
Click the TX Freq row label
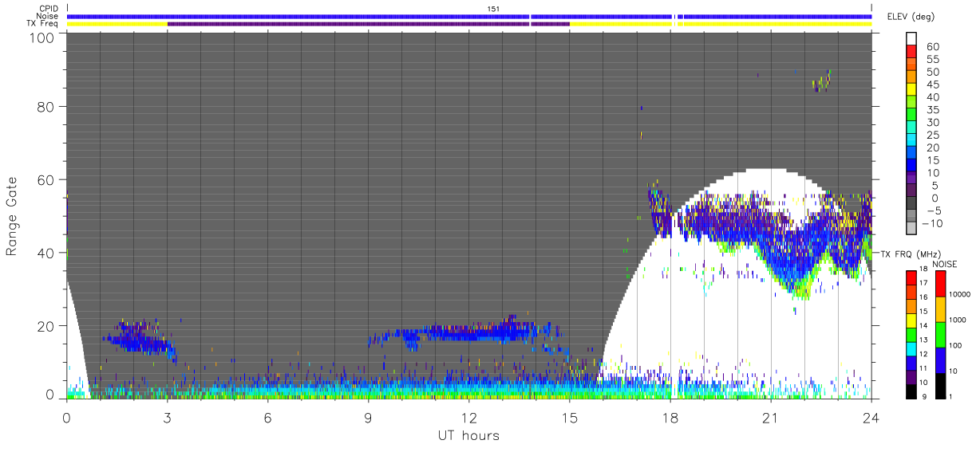[43, 23]
